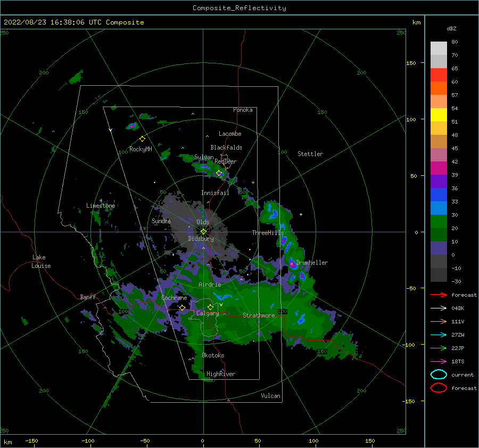Select yellow diamond marker beside Cochrane
This screenshot has width=479, height=448.
pos(183,308)
